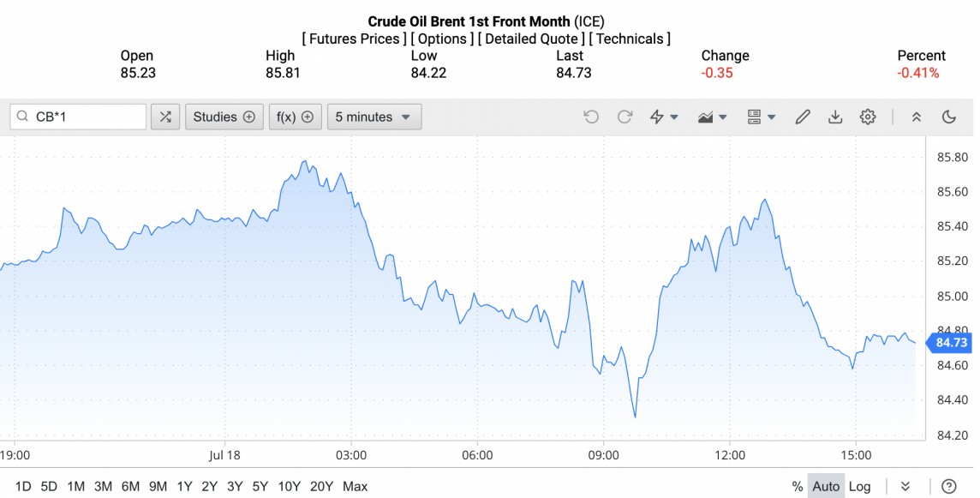The image size is (980, 498).
Task: Open help question mark icon
Action: tap(948, 486)
